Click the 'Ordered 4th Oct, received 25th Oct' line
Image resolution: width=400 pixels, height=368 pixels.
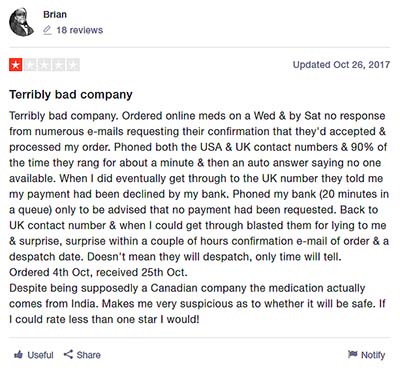(x=98, y=272)
